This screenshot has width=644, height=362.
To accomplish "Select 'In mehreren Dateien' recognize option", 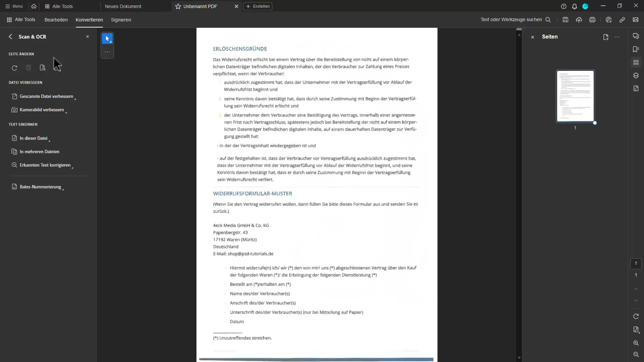I will (x=39, y=151).
